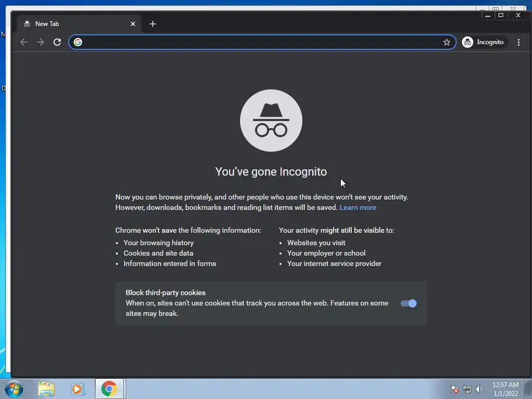Maximize the Chrome window
This screenshot has width=532, height=399.
tap(501, 15)
